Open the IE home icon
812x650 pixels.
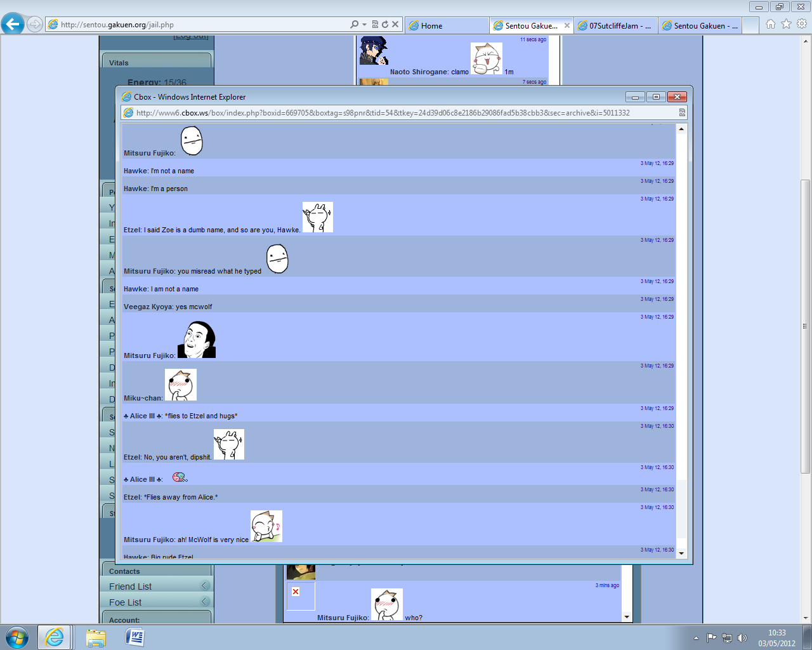770,24
